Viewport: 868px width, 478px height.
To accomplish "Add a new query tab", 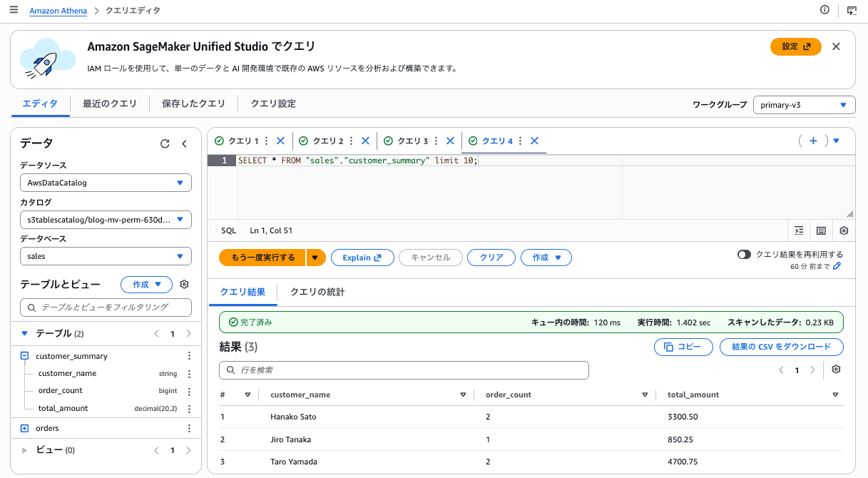I will pyautogui.click(x=813, y=141).
